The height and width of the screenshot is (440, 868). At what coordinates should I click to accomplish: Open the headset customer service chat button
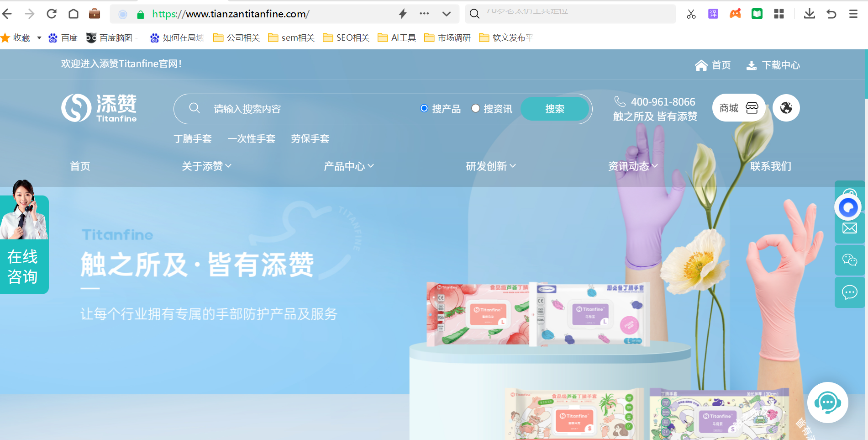pos(828,403)
